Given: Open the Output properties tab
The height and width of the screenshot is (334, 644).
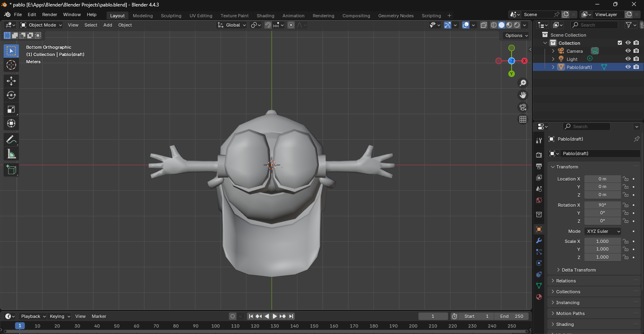Looking at the screenshot, I should point(539,166).
